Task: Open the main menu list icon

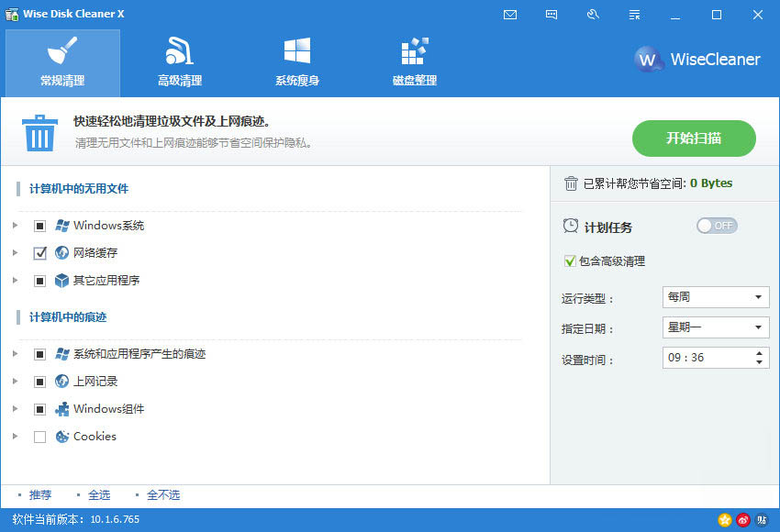Action: [634, 15]
